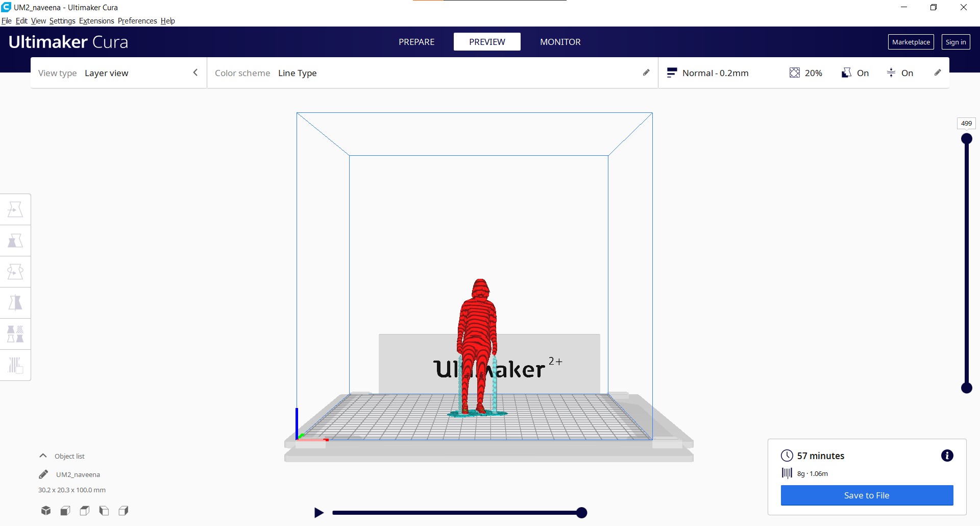Click the top layer slider handle
The width and height of the screenshot is (980, 526).
966,139
